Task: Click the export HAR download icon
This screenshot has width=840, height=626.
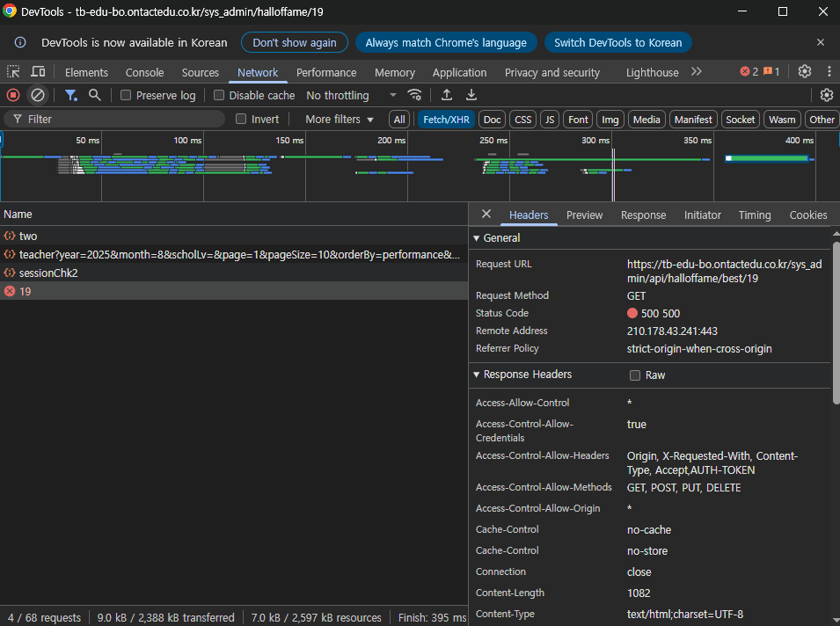Action: [471, 95]
